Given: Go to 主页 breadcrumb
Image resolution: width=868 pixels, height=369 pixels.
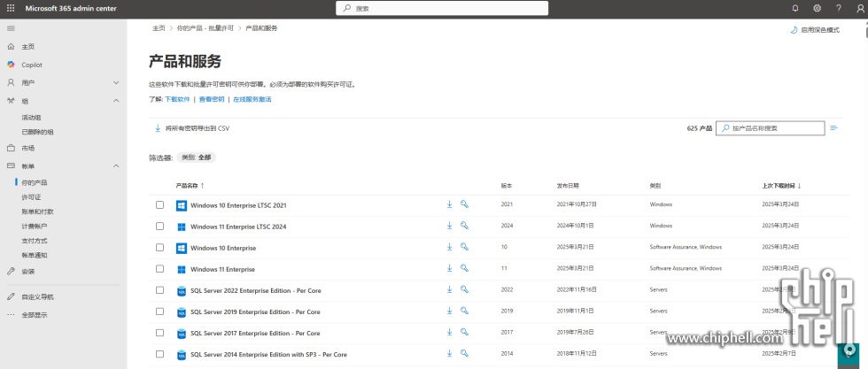Looking at the screenshot, I should coord(159,27).
